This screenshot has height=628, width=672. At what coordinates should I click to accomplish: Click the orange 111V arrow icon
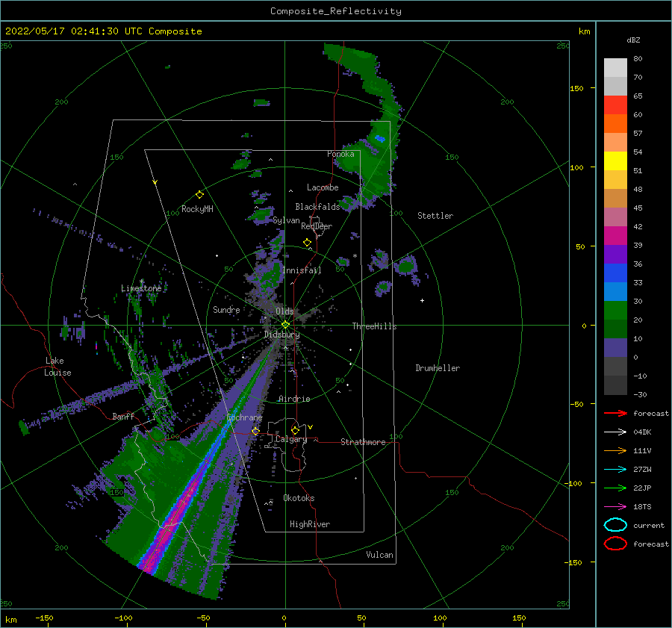615,450
